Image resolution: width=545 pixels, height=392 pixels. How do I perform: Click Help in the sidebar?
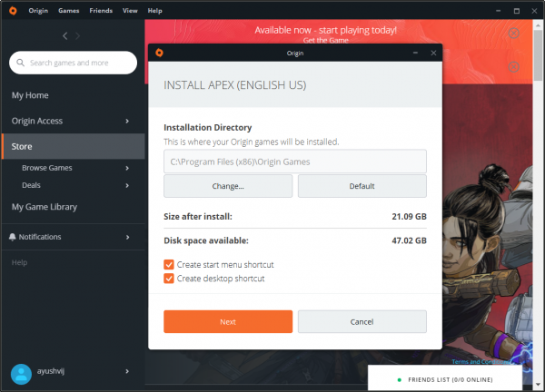pyautogui.click(x=19, y=262)
